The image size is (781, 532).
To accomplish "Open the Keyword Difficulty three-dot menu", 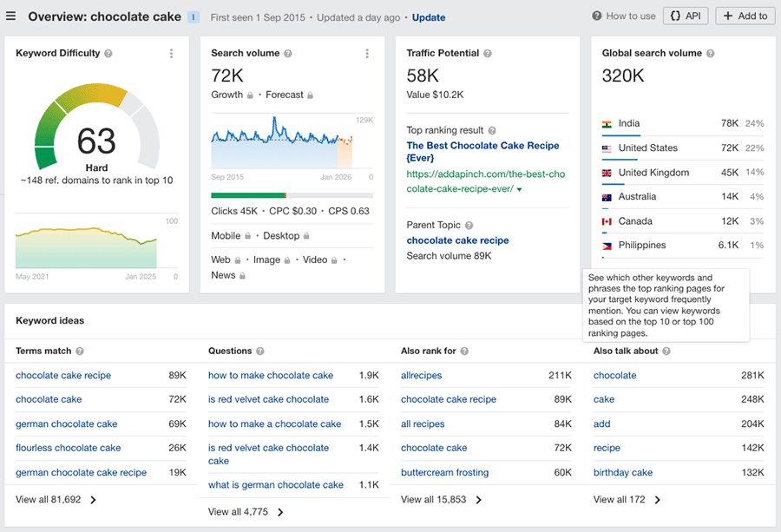I will coord(171,53).
